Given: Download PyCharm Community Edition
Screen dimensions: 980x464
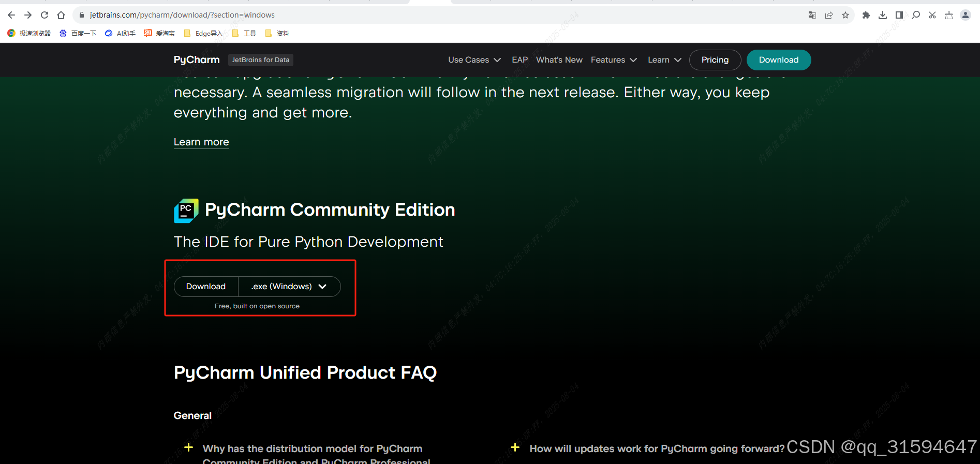Looking at the screenshot, I should pos(206,287).
